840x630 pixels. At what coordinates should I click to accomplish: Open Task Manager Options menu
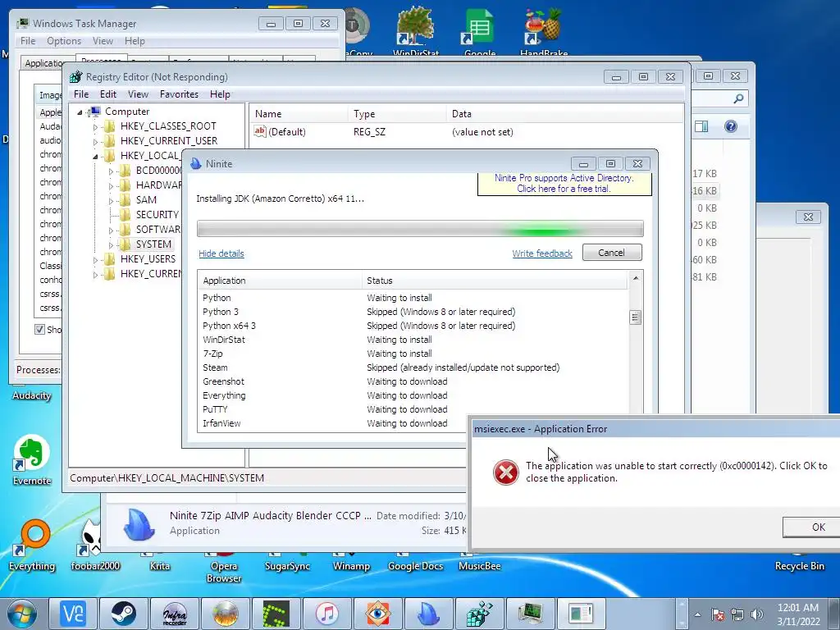pos(64,41)
